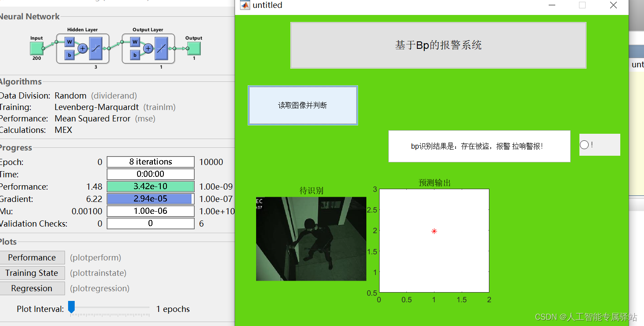Viewport: 644px width, 326px height.
Task: Click the bp识别结果 alarm message box
Action: (x=479, y=146)
